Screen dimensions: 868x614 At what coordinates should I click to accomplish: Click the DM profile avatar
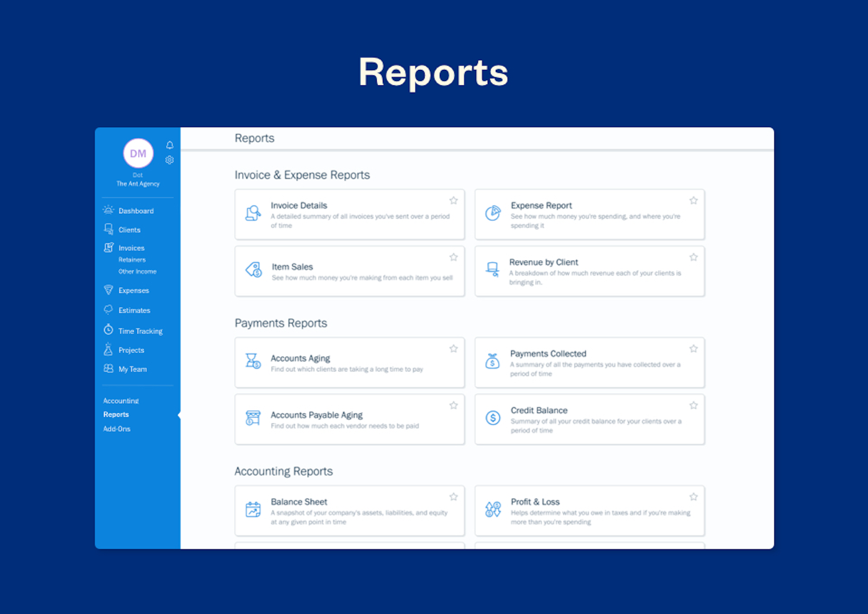click(x=138, y=153)
